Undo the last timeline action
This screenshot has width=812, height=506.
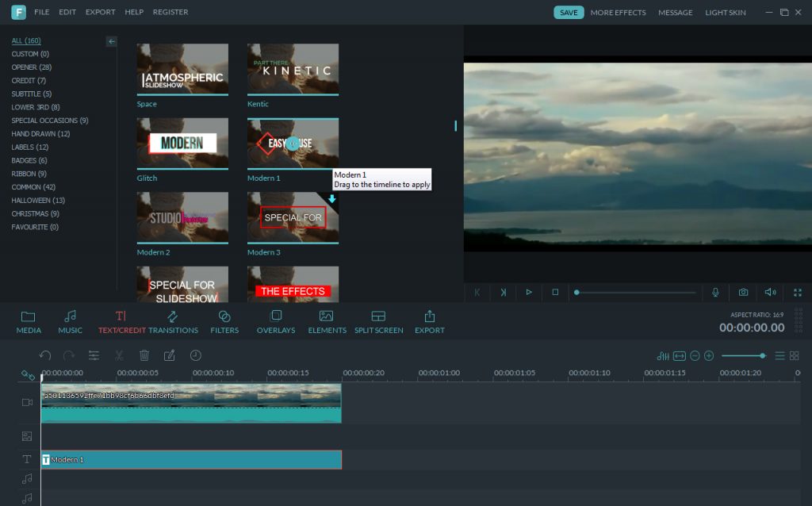pos(45,355)
